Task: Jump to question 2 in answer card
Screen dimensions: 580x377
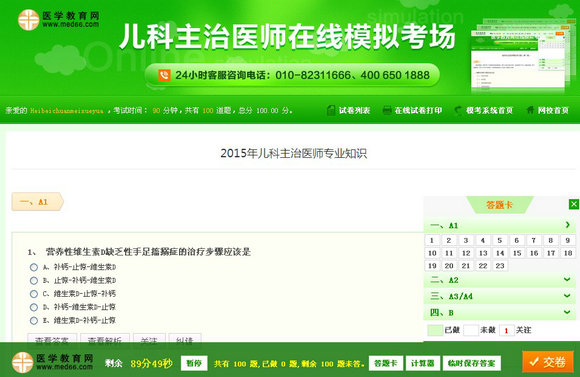Action: point(449,240)
